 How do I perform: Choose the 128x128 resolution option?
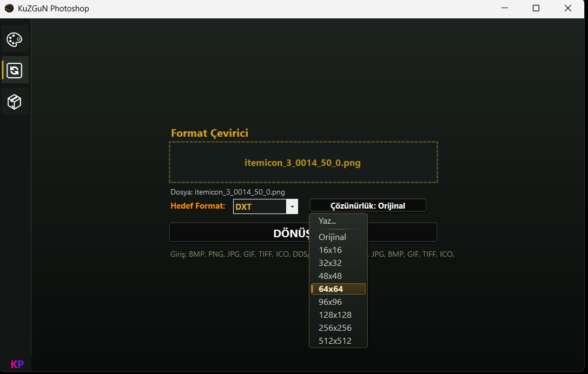click(x=338, y=315)
